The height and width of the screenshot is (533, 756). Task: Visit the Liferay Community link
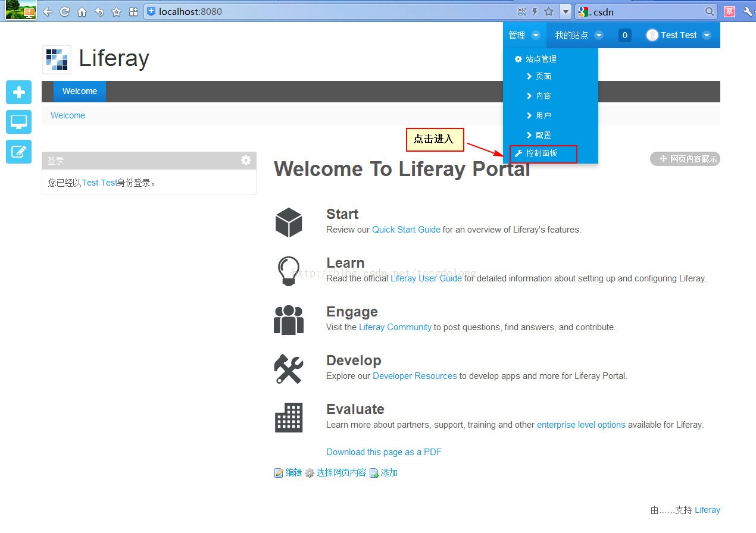395,327
